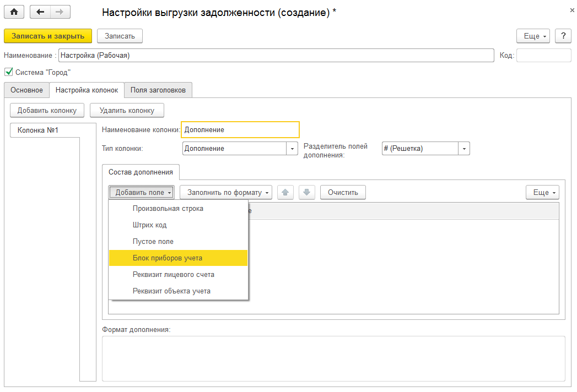
Task: Add a column with Добавить колонку
Action: [x=47, y=110]
